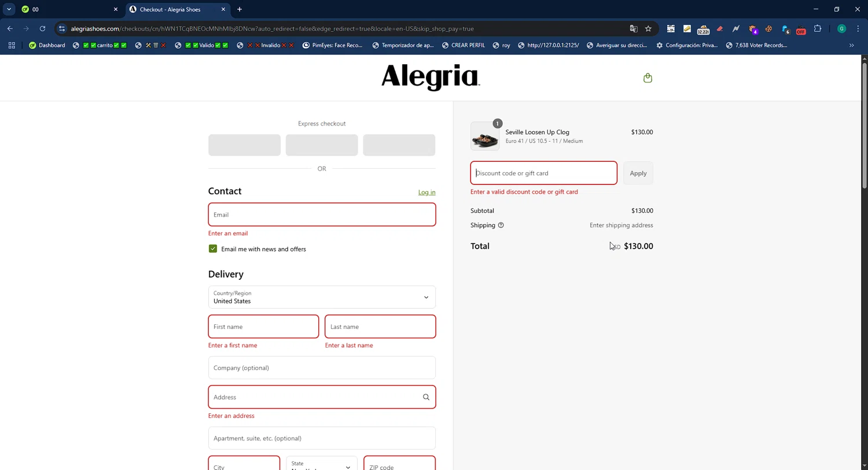868x470 pixels.
Task: Focus the ZIP code field
Action: pyautogui.click(x=399, y=464)
